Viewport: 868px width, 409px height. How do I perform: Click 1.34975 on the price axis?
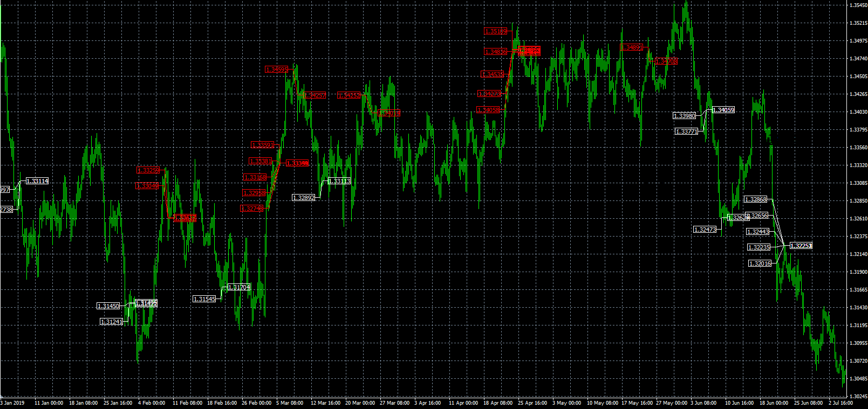click(858, 41)
